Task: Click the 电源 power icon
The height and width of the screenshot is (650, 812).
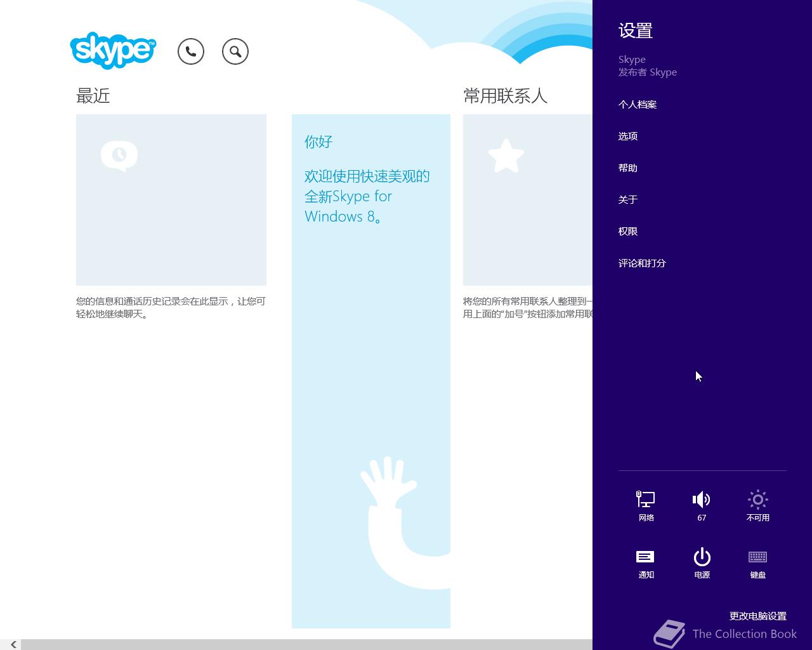Action: pos(702,563)
